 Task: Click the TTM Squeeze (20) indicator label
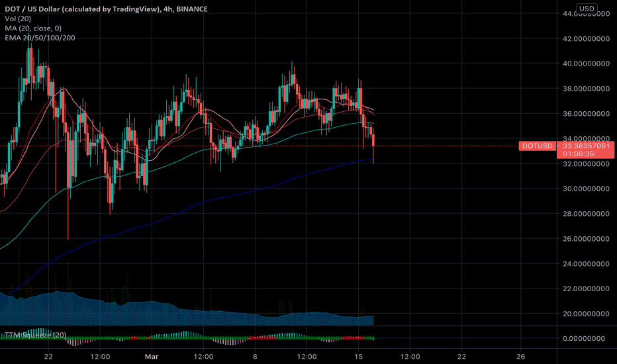(35, 336)
